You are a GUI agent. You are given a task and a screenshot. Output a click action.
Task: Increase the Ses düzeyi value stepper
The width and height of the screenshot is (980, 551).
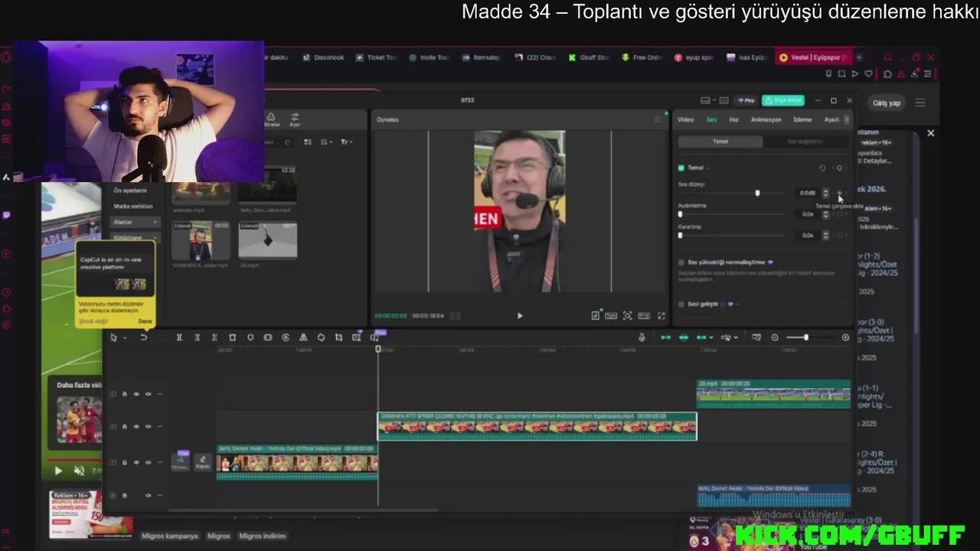click(825, 191)
